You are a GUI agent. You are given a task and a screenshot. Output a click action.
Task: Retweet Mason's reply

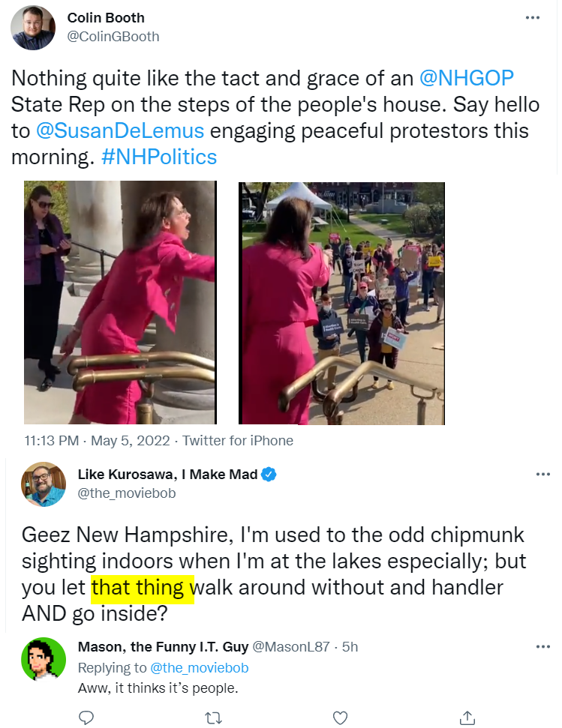pyautogui.click(x=213, y=718)
